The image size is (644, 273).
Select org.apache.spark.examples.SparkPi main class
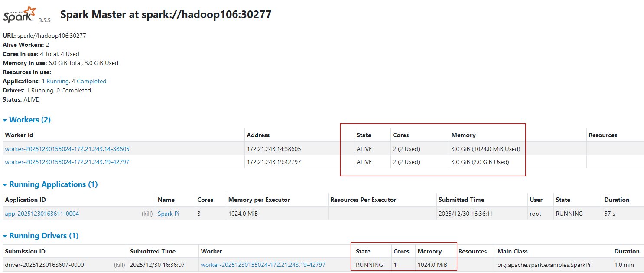[x=544, y=265]
